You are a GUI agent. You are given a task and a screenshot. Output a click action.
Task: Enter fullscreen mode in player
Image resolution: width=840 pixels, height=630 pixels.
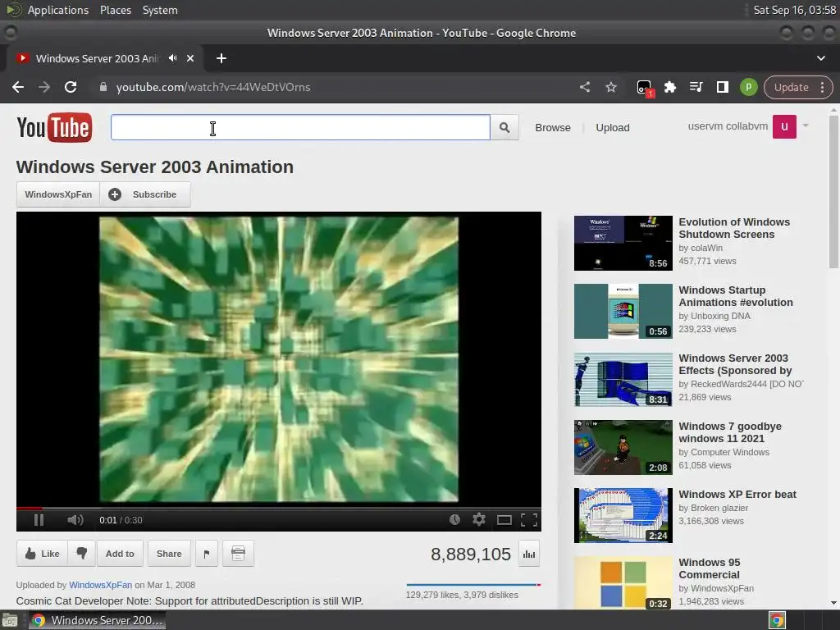pyautogui.click(x=529, y=519)
